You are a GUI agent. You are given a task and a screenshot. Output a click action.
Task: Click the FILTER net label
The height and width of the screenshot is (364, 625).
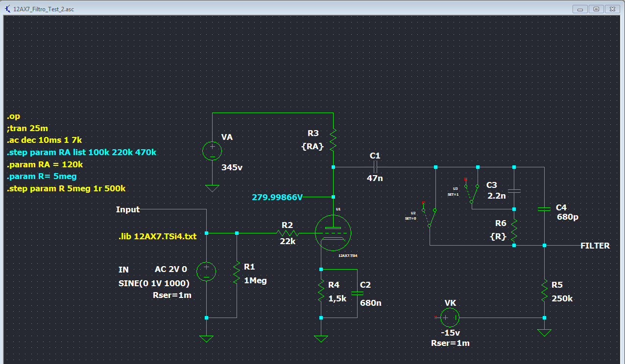[595, 246]
